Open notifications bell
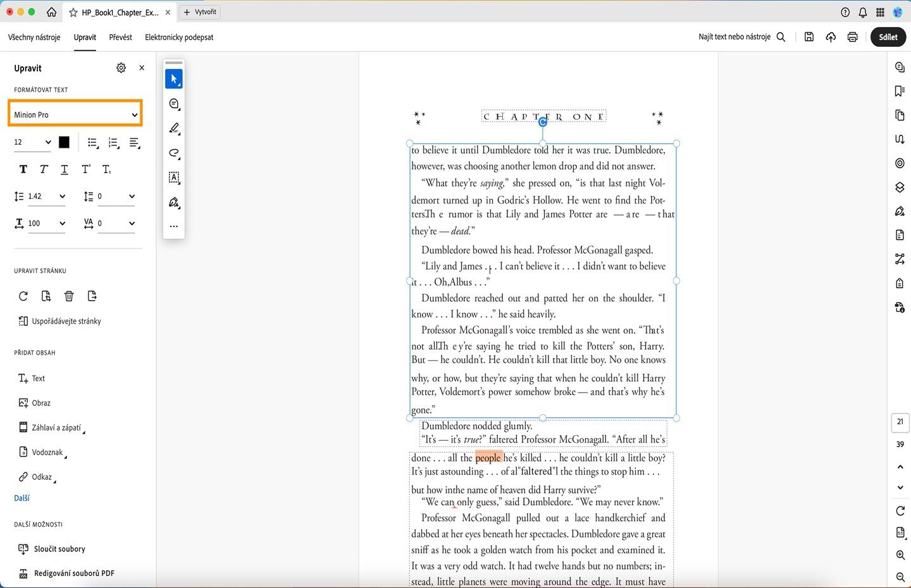911x588 pixels. (x=863, y=12)
